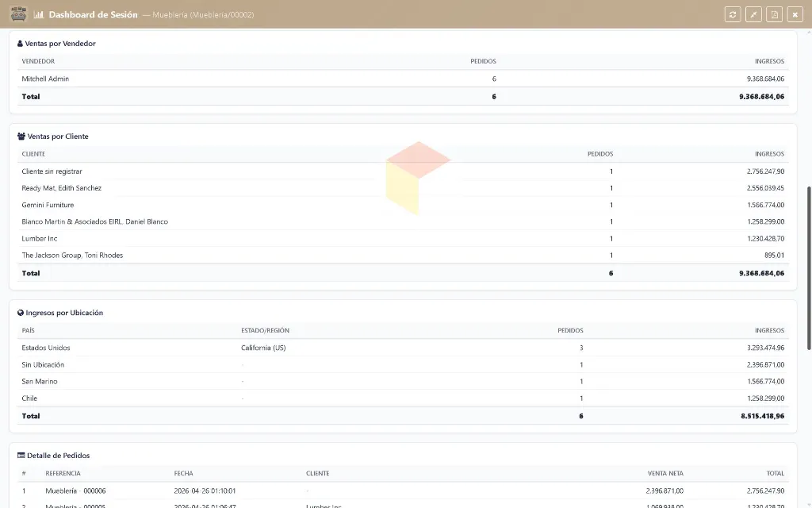Select the San Marino country row
This screenshot has width=812, height=508.
[x=403, y=382]
